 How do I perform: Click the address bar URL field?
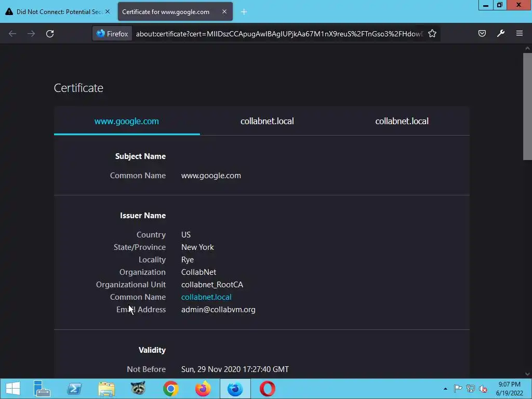280,34
